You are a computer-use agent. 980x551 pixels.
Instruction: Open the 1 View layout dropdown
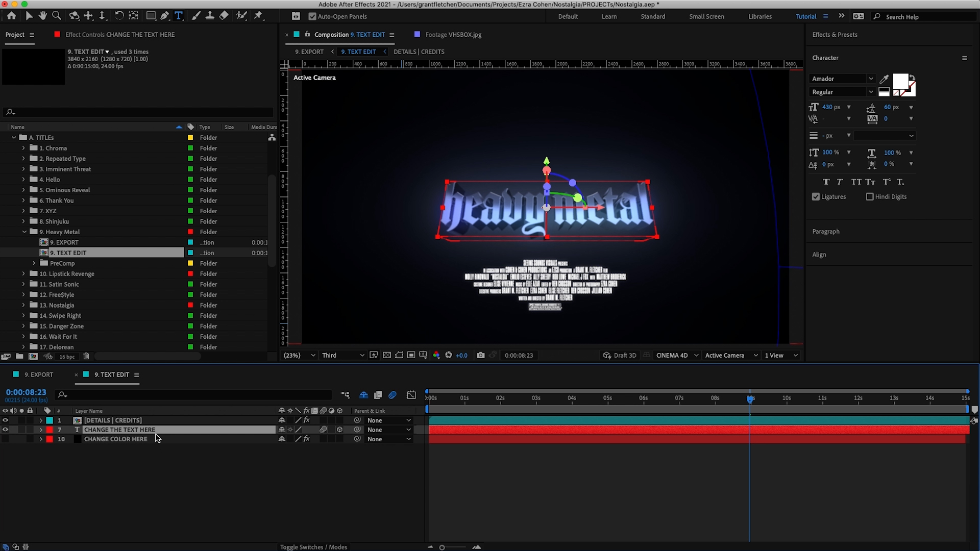(x=781, y=355)
